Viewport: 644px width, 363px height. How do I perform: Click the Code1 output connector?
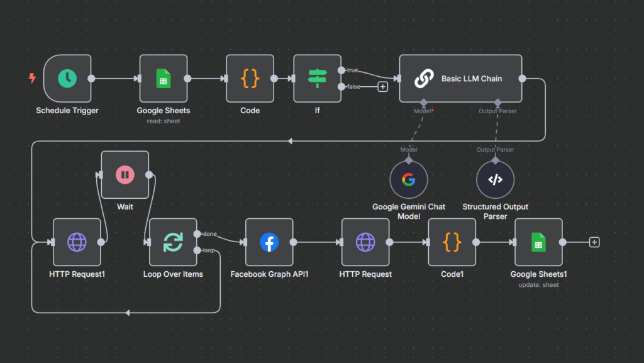click(x=476, y=242)
